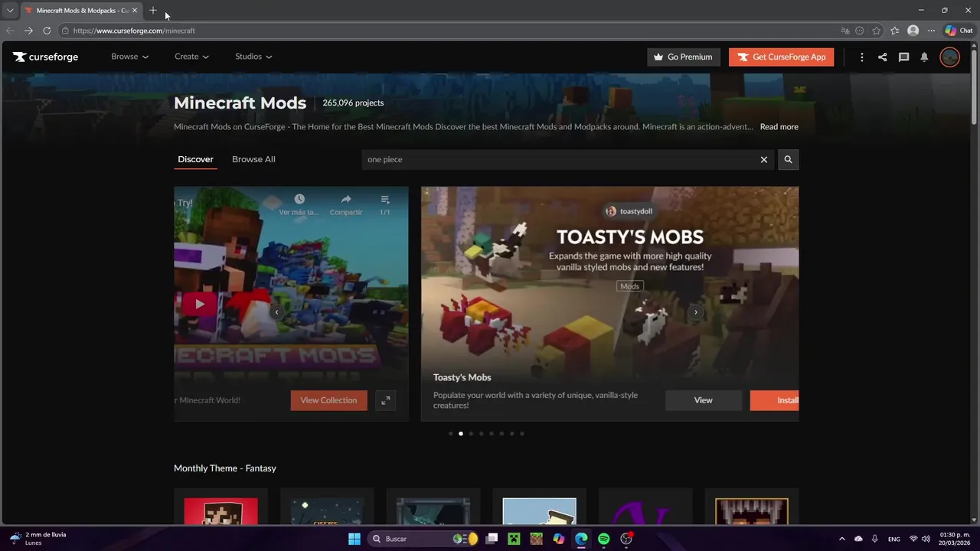Expand the Browse menu

[x=129, y=57]
